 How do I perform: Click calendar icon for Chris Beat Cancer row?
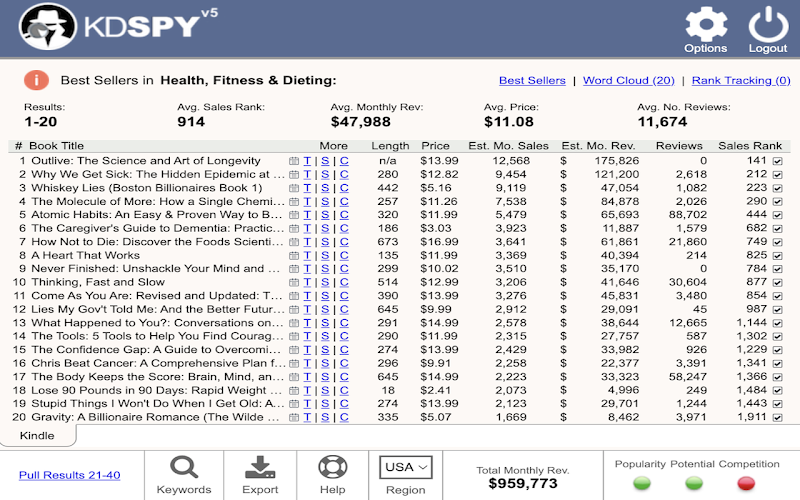coord(294,363)
